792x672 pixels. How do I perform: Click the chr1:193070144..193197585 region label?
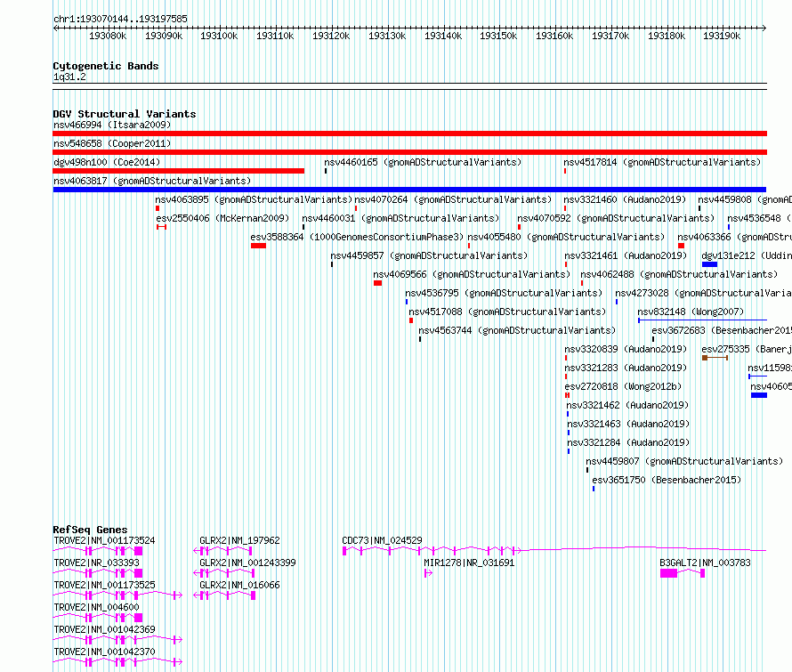120,19
